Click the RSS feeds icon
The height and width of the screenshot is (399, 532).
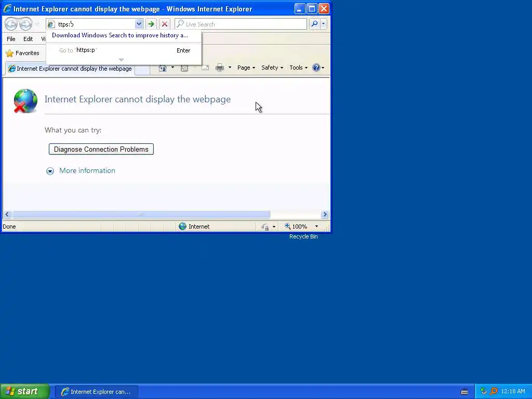(x=184, y=68)
